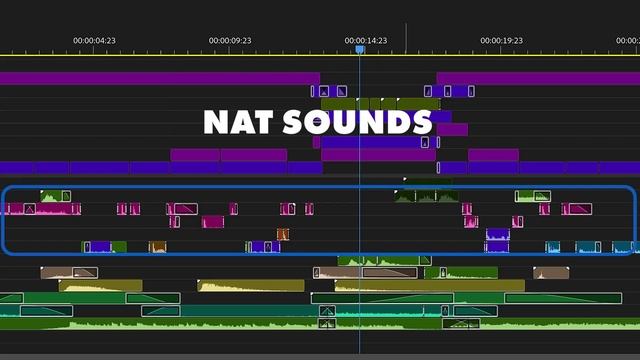Select the shortest tan audio clip
This screenshot has width=640, height=360.
tap(551, 273)
